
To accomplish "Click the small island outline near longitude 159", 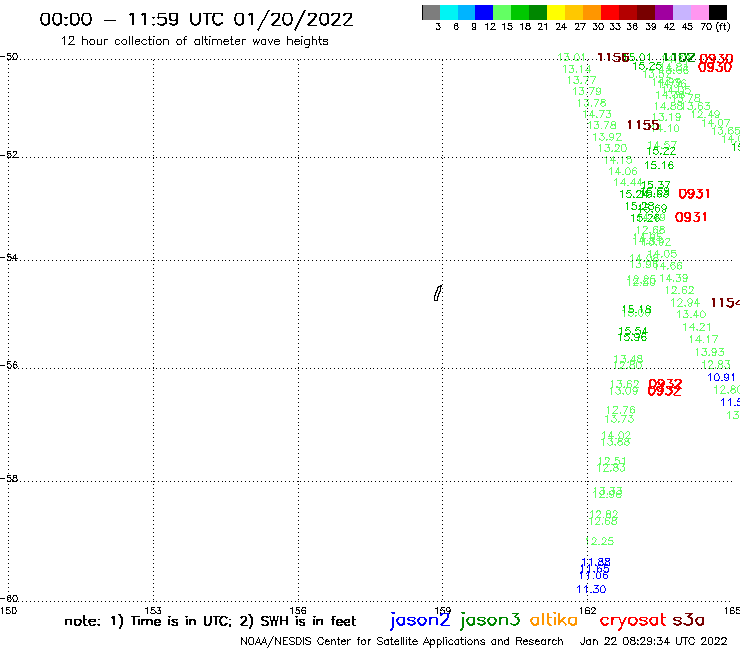I will click(x=438, y=293).
